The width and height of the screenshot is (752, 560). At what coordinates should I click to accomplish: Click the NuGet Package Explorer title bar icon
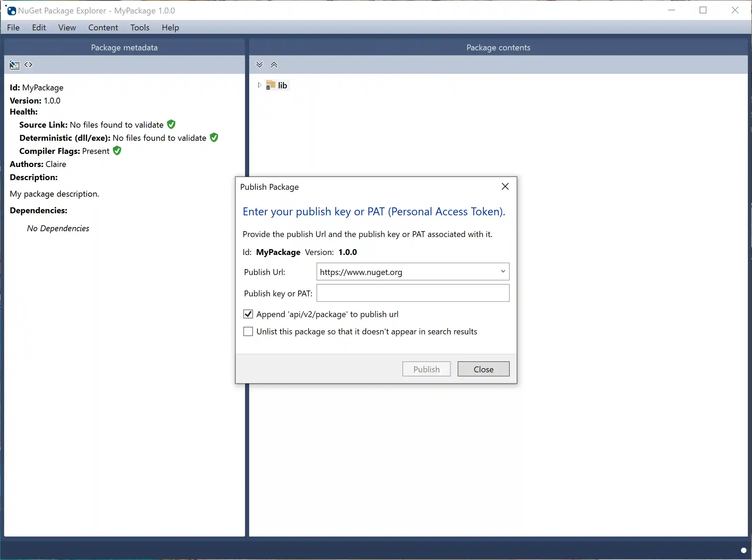11,10
